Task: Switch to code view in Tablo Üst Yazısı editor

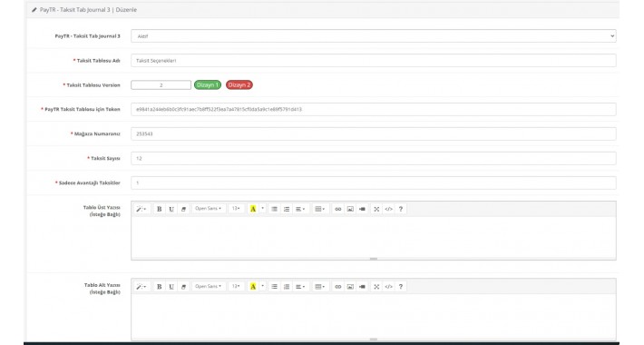Action: pyautogui.click(x=388, y=209)
